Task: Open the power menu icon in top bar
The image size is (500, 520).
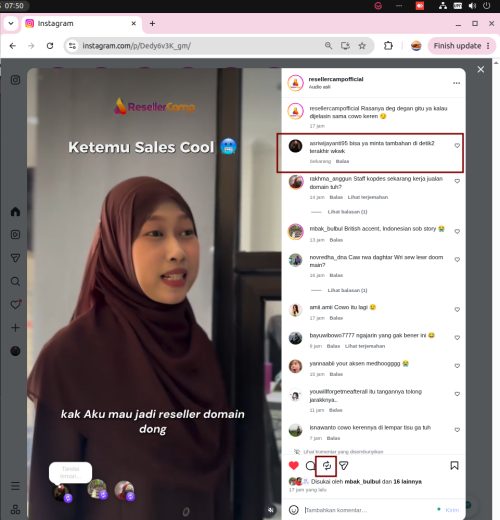Action: [487, 6]
